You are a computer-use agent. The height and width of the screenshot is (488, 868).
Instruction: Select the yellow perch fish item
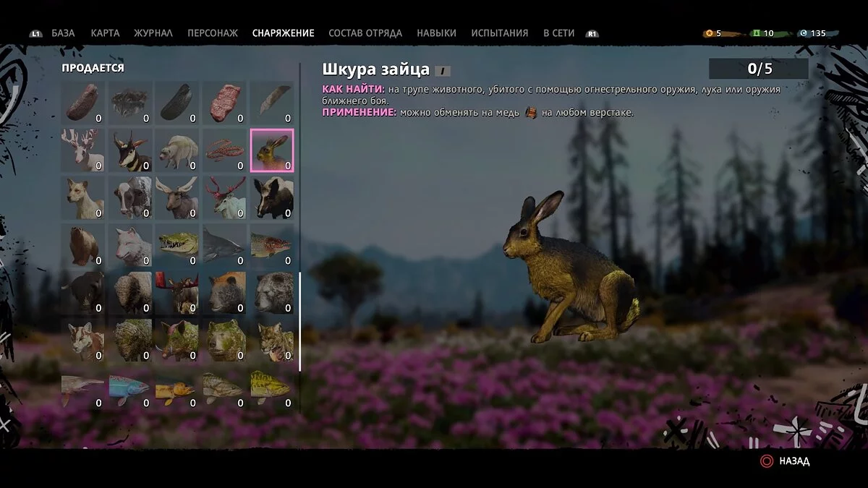click(x=272, y=388)
